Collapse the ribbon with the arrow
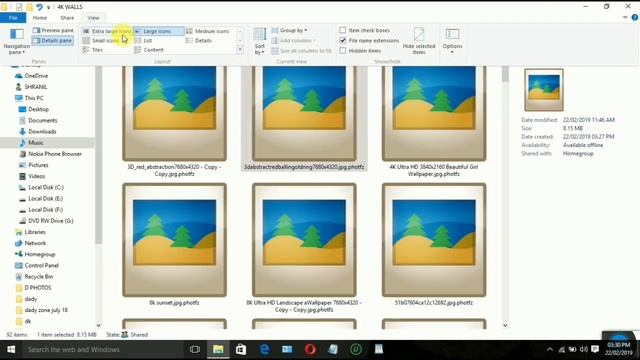640x360 pixels. point(625,18)
